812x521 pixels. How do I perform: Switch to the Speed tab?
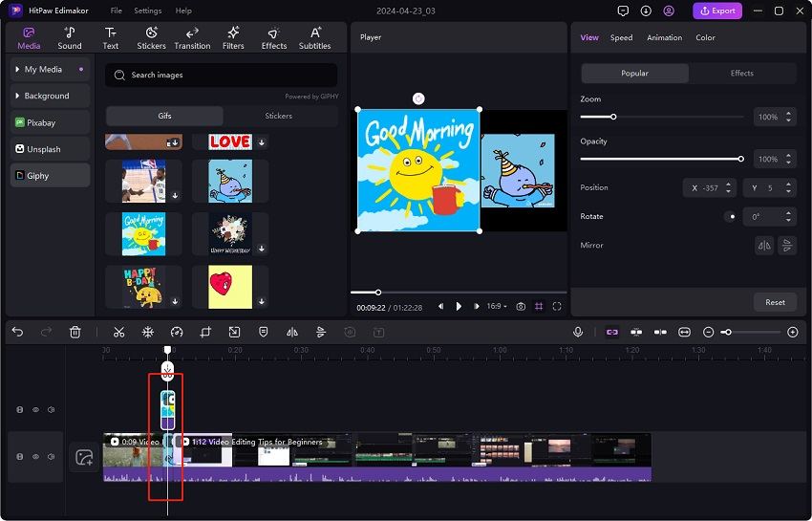click(622, 38)
